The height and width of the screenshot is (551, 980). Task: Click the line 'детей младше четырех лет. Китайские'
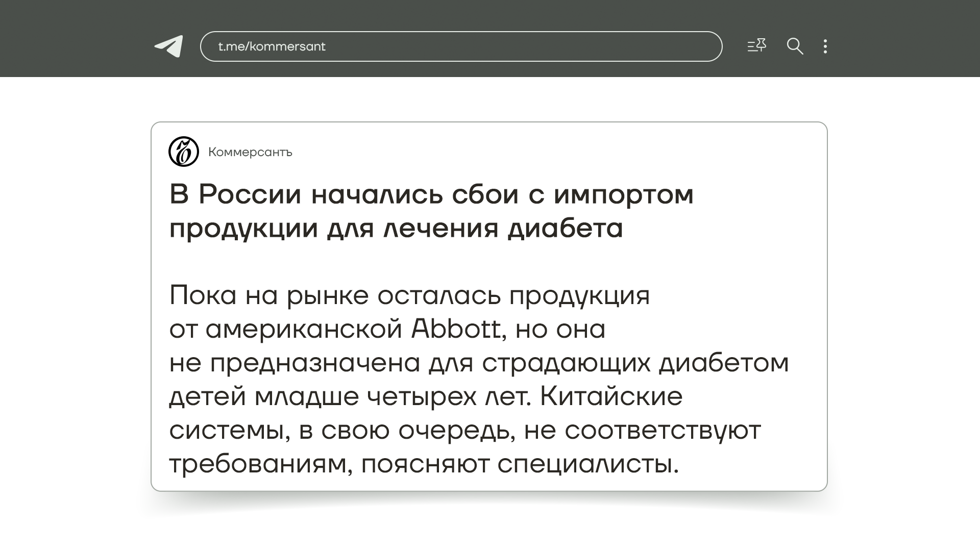point(425,396)
